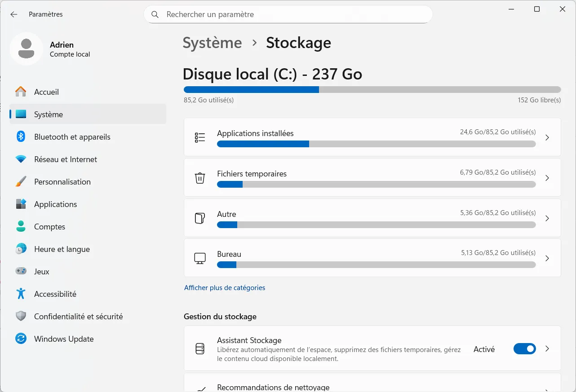The height and width of the screenshot is (392, 576).
Task: Open Windows Update from the sidebar icon
Action: pos(21,339)
